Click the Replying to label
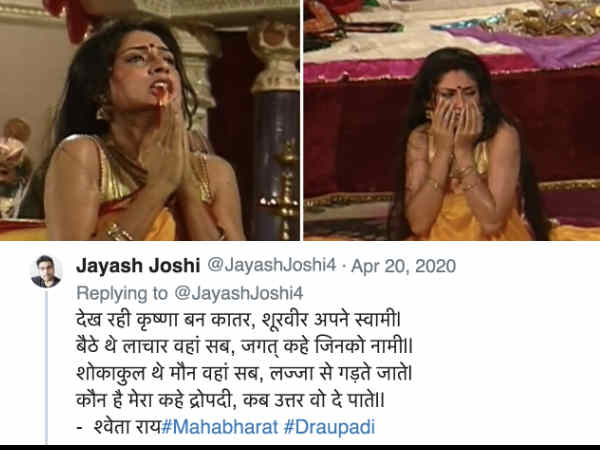 (122, 293)
